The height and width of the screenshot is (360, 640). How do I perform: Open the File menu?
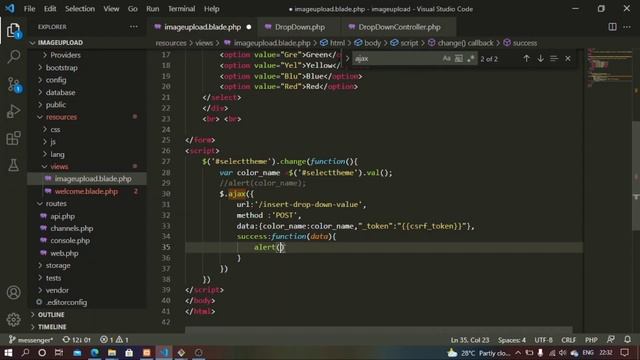click(29, 9)
